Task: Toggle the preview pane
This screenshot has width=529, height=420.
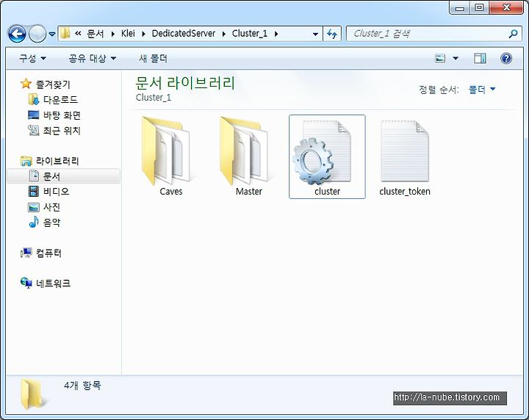Action: click(480, 58)
